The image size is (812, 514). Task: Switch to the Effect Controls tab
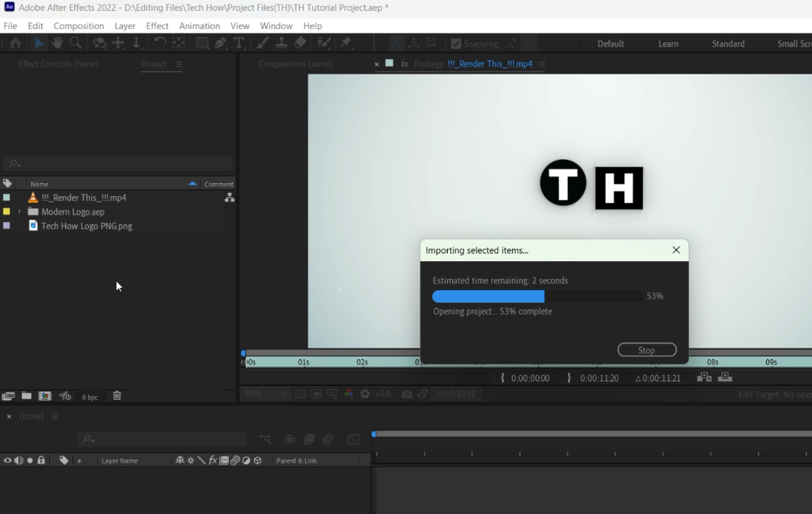tap(58, 64)
